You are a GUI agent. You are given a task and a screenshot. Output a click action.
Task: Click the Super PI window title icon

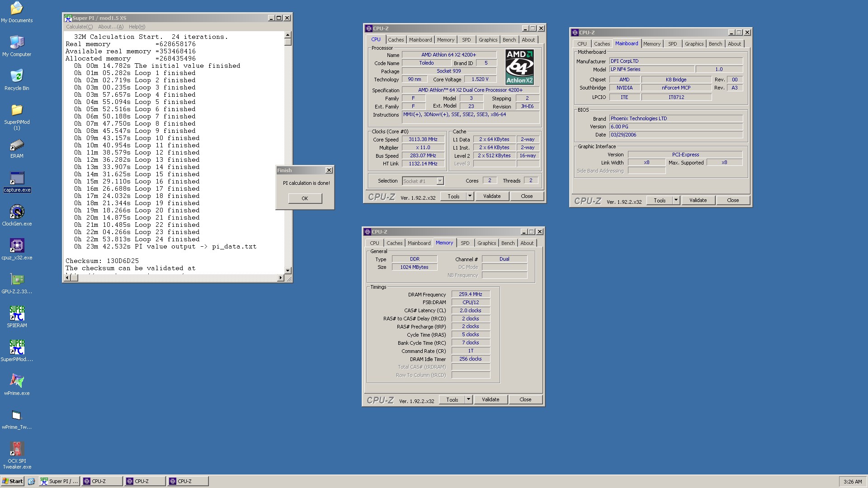(x=68, y=18)
